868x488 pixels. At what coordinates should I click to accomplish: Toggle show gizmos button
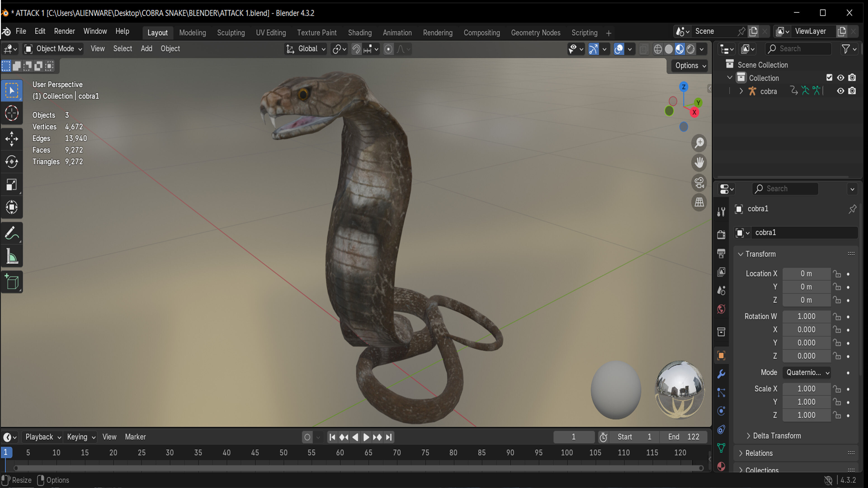(594, 49)
